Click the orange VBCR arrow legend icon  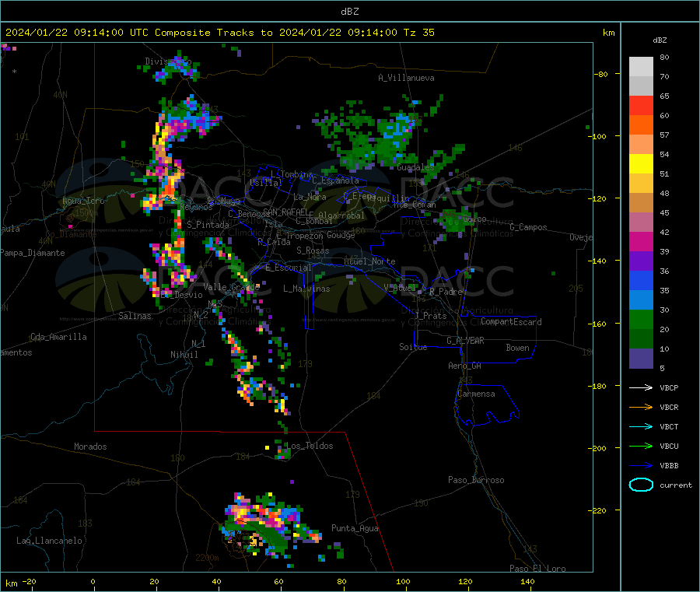point(641,407)
